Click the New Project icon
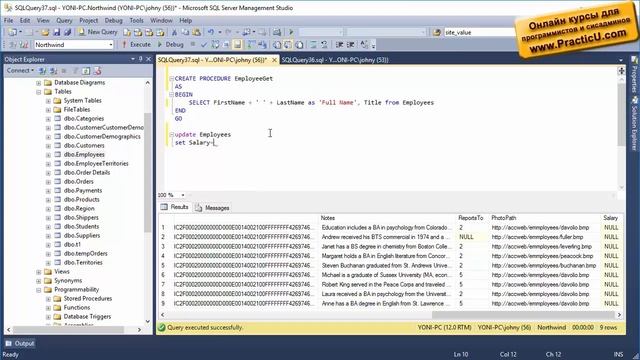Image resolution: width=640 pixels, height=360 pixels. (x=13, y=32)
